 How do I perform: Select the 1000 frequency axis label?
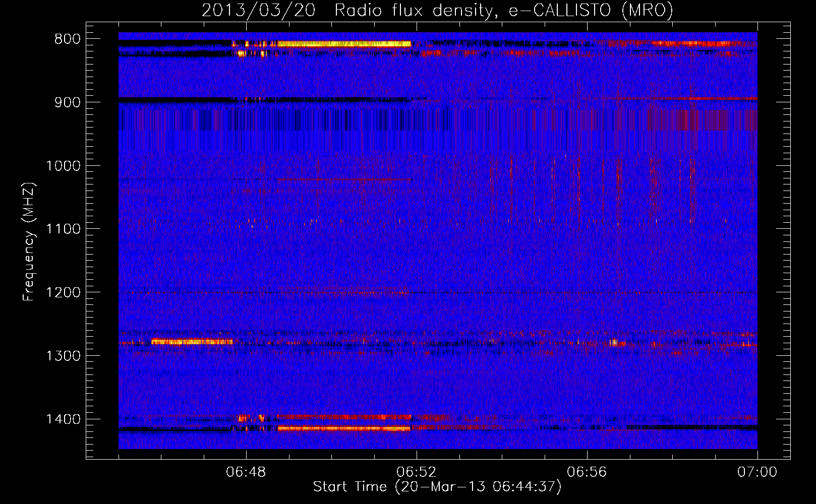pyautogui.click(x=63, y=166)
